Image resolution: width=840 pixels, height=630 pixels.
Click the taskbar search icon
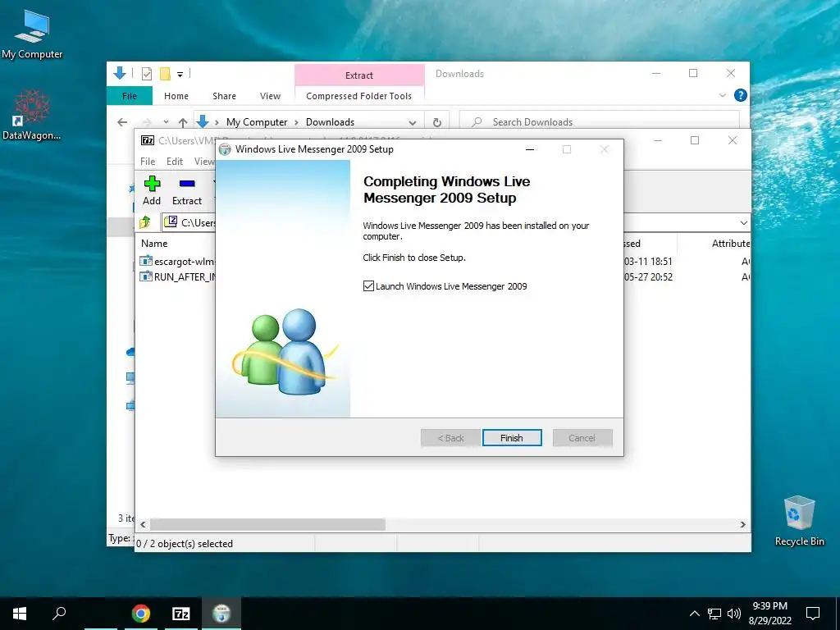coord(59,614)
